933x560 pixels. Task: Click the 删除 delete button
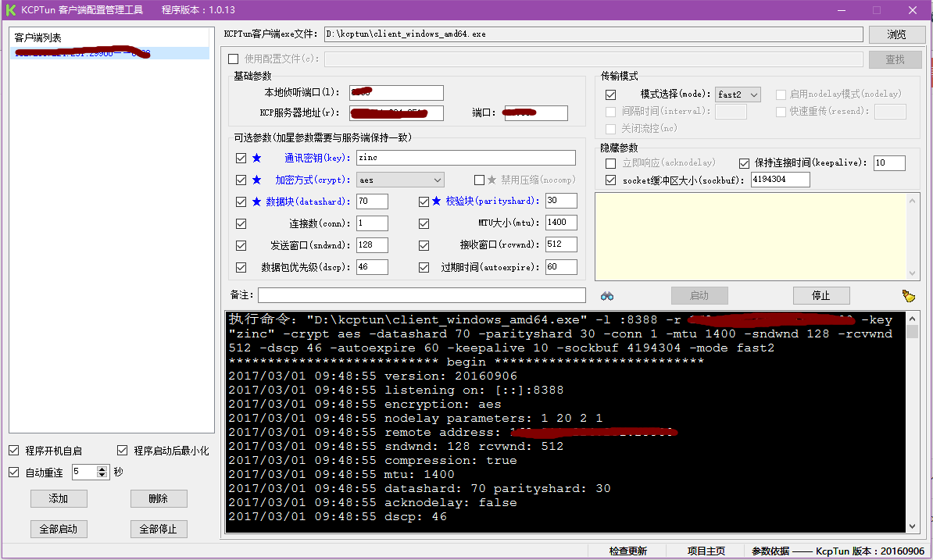[159, 499]
